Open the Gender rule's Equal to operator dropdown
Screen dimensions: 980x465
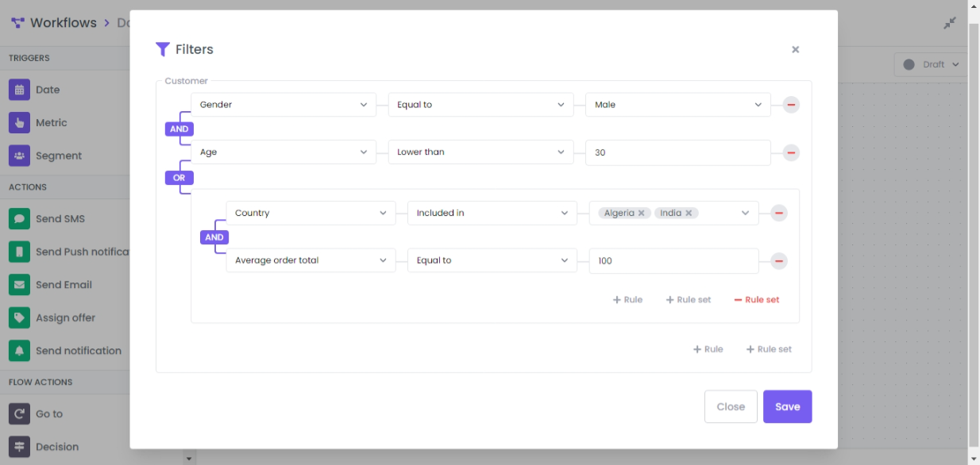480,105
